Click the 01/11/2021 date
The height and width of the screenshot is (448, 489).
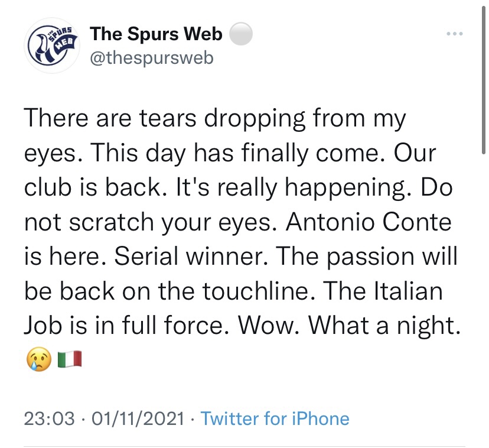136,419
